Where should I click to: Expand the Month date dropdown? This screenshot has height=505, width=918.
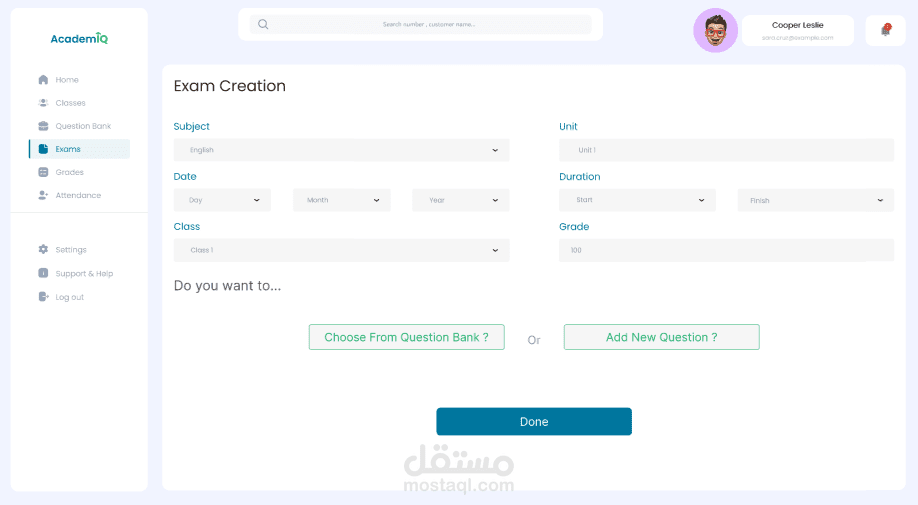(341, 200)
